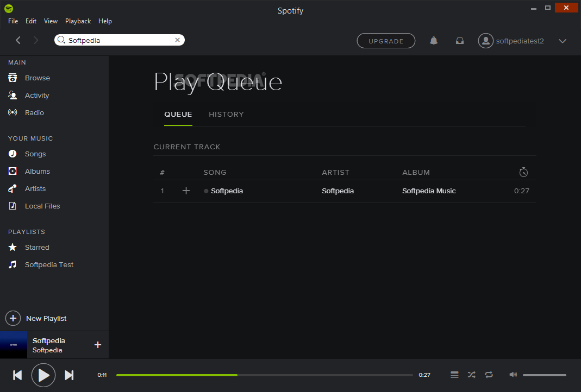Click now playing album art thumbnail

14,345
